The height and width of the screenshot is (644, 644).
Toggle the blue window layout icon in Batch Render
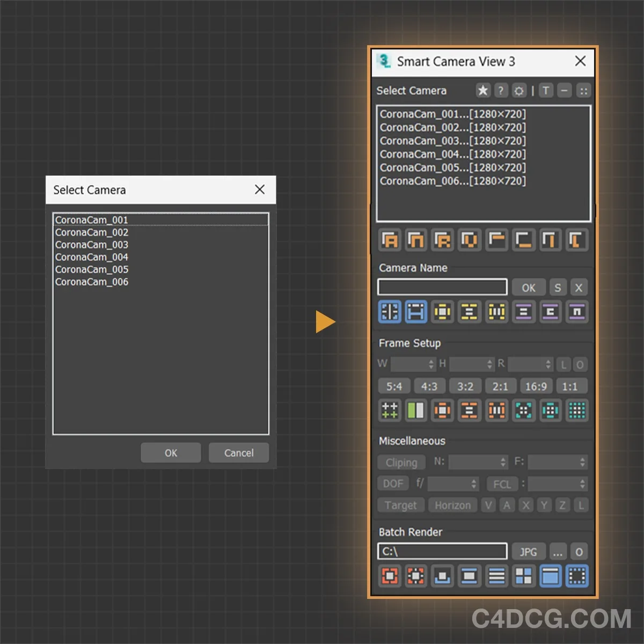[550, 576]
